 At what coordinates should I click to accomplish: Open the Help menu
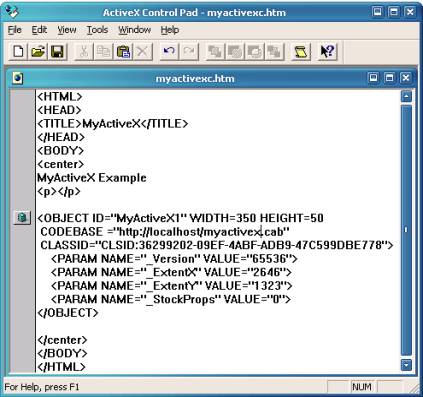coord(170,30)
